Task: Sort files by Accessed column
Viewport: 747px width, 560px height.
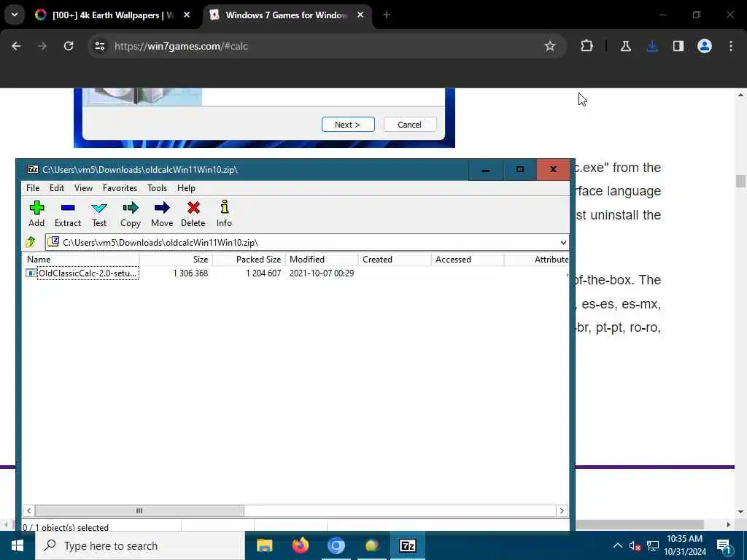Action: 468,260
